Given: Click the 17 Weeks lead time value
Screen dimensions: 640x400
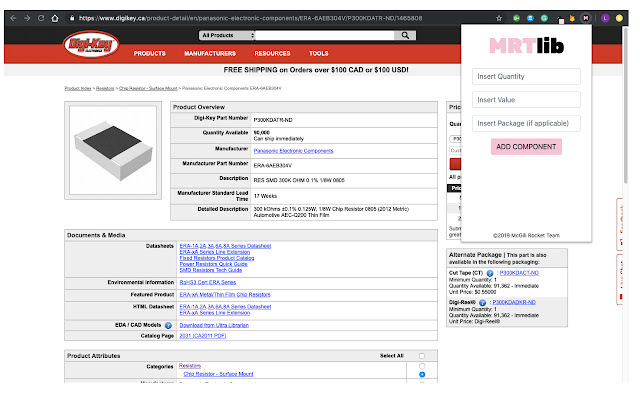Looking at the screenshot, I should (265, 196).
